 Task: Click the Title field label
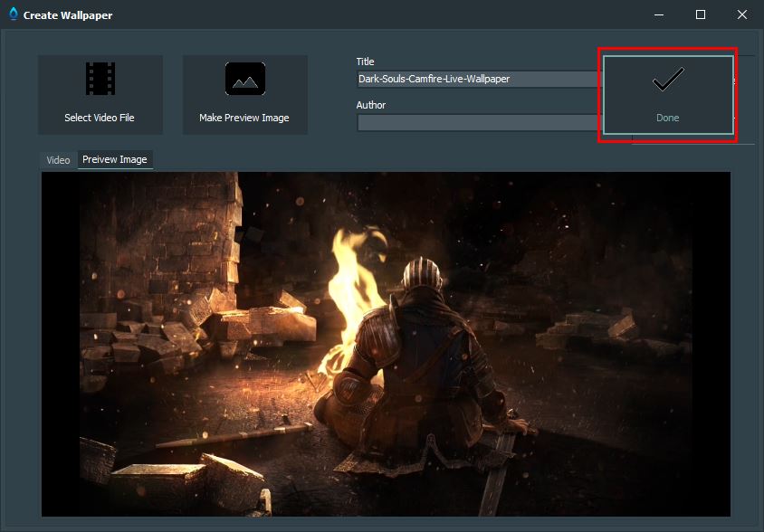[x=365, y=62]
